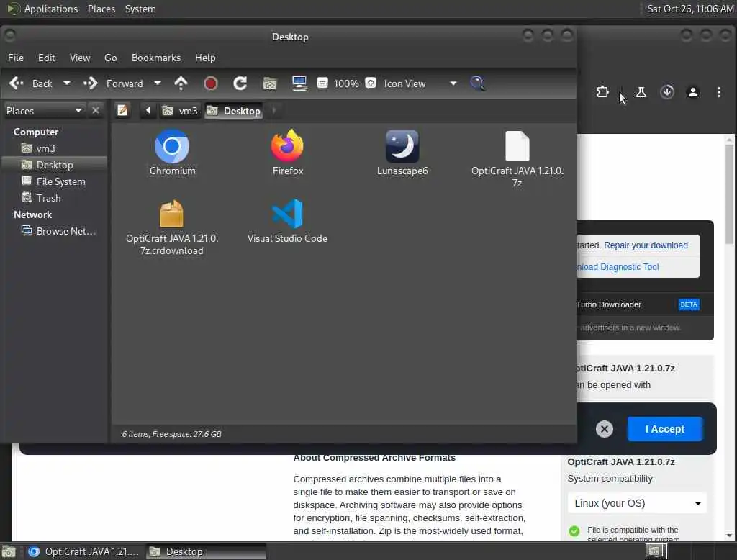Screen dimensions: 737x560
Task: Open Home folder from toolbar
Action: tap(270, 83)
